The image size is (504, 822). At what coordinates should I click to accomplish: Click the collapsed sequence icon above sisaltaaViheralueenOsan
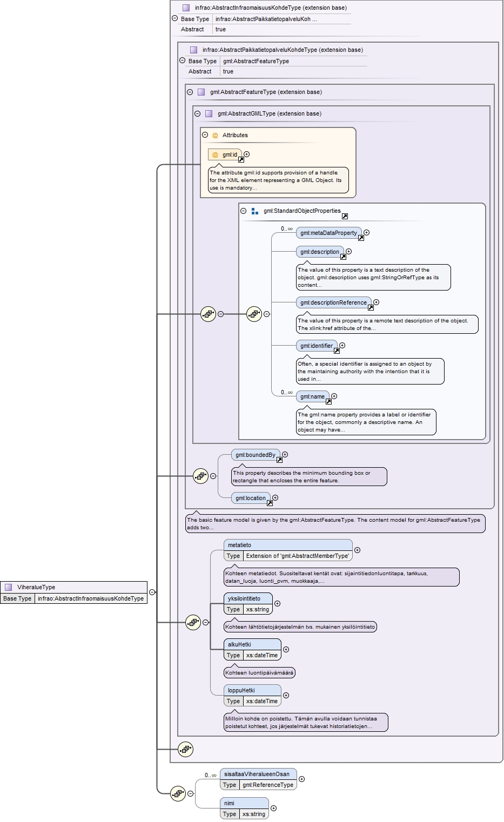[185, 749]
